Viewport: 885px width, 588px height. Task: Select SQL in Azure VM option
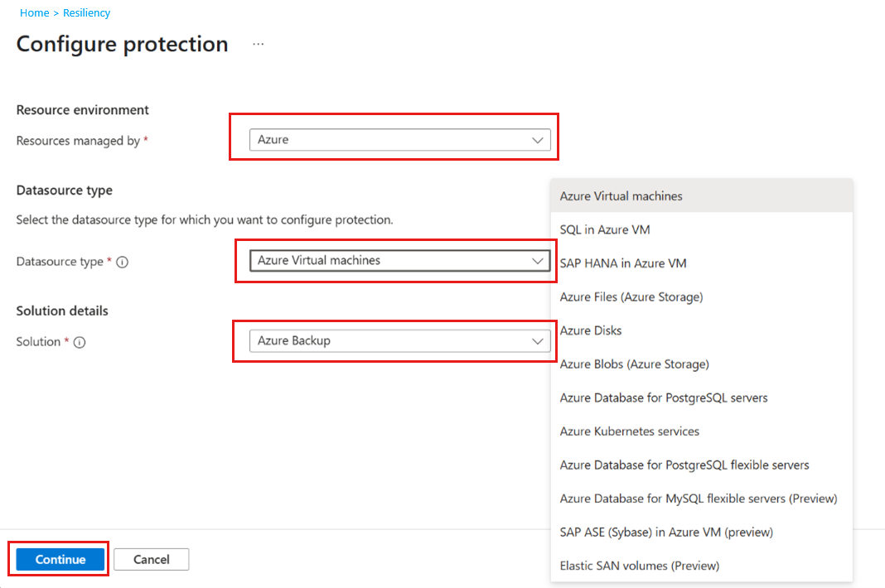(702, 229)
